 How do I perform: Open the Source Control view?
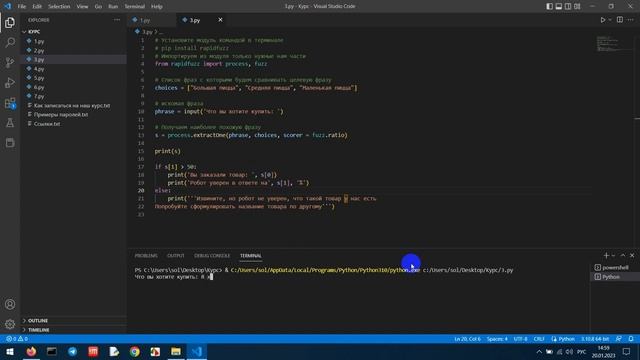tap(10, 62)
